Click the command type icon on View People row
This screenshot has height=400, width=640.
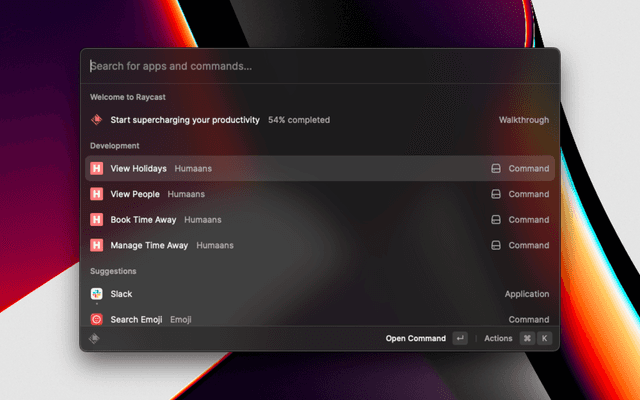tap(495, 194)
